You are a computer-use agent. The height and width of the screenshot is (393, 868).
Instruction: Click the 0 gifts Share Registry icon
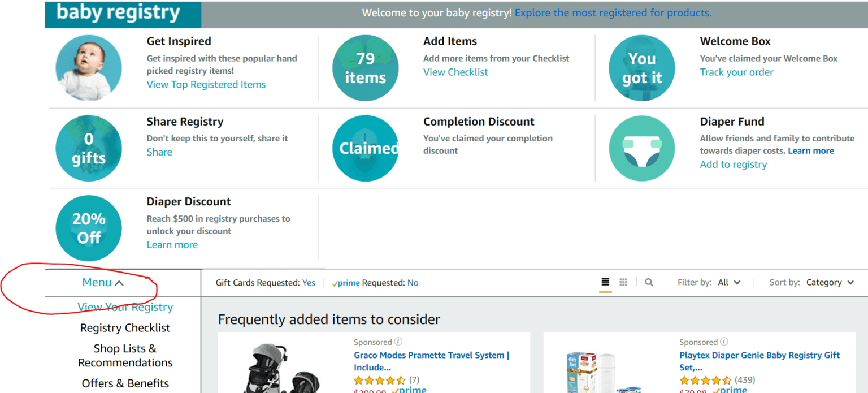coord(89,148)
